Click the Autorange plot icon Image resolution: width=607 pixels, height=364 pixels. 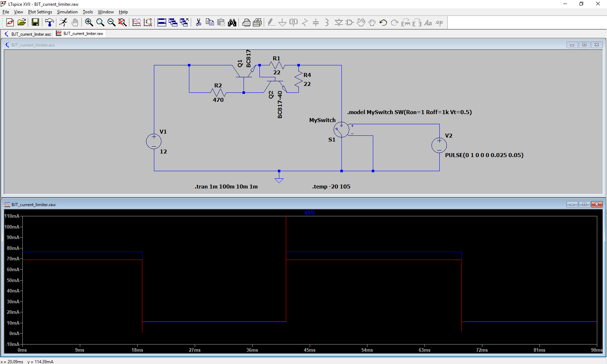[137, 22]
